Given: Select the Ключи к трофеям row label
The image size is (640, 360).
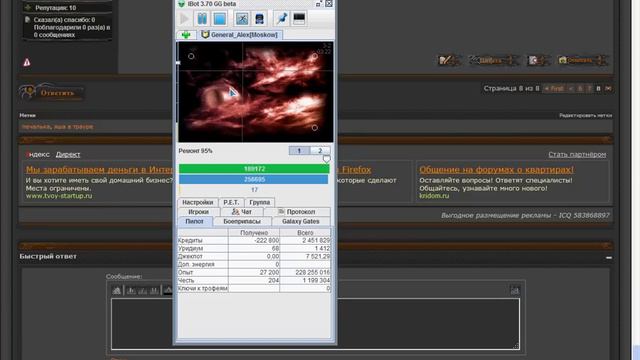Looking at the screenshot, I should pyautogui.click(x=203, y=289).
